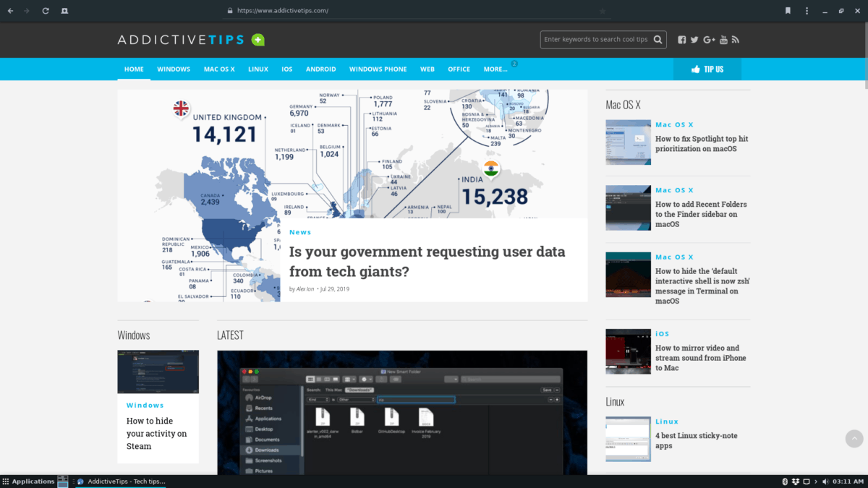Open the WINDOWS navigation item
This screenshot has width=868, height=488.
(174, 69)
